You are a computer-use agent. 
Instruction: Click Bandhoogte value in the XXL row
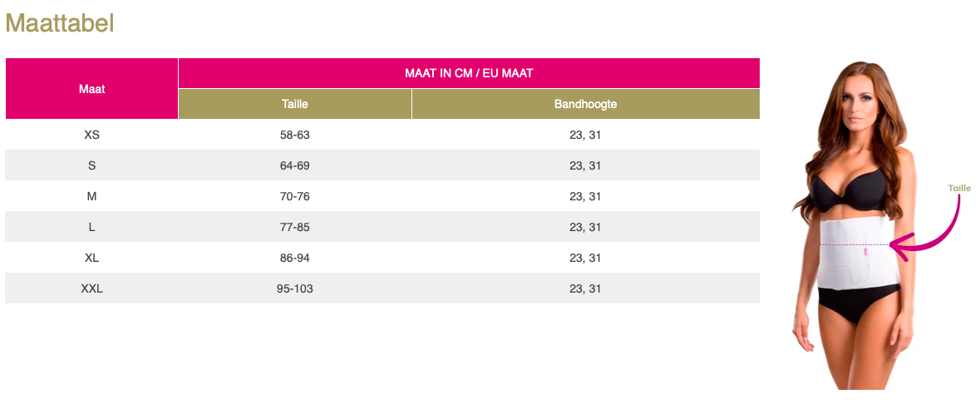coord(585,288)
